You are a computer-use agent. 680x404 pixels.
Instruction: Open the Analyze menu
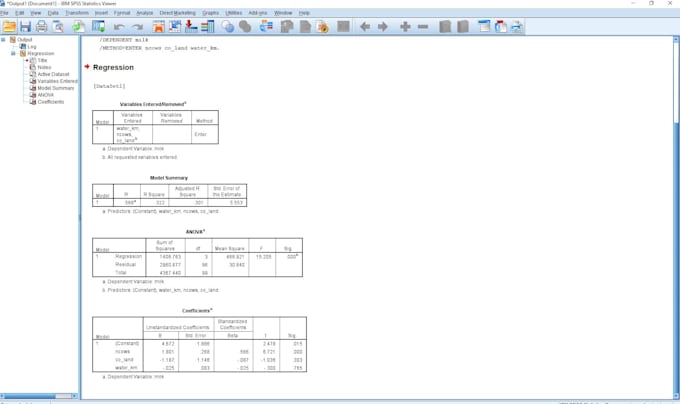144,13
